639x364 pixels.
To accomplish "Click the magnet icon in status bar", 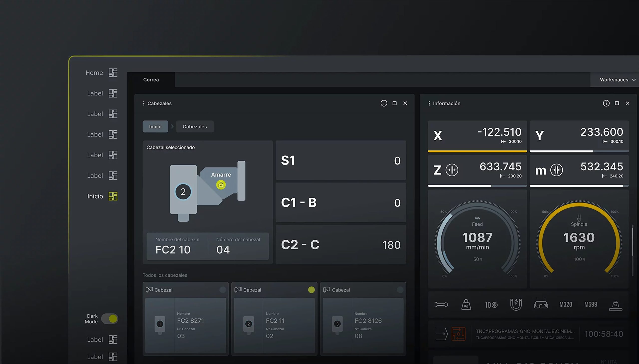I will tap(516, 304).
